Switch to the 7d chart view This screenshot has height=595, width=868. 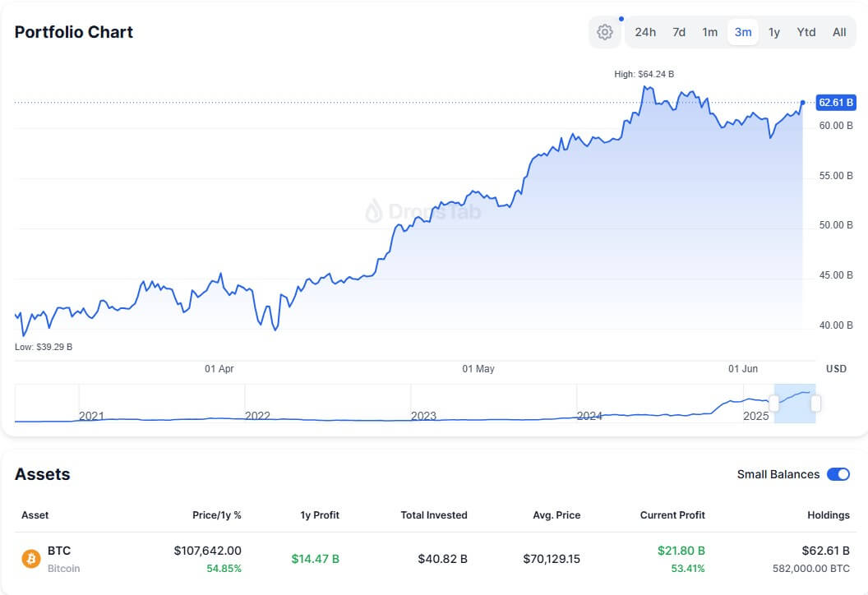click(678, 32)
